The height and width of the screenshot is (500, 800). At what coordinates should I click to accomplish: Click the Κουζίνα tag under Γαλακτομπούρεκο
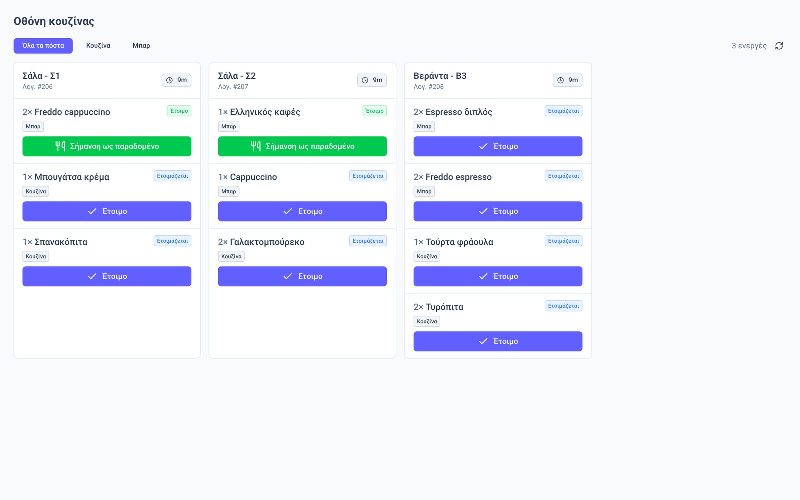coord(231,256)
